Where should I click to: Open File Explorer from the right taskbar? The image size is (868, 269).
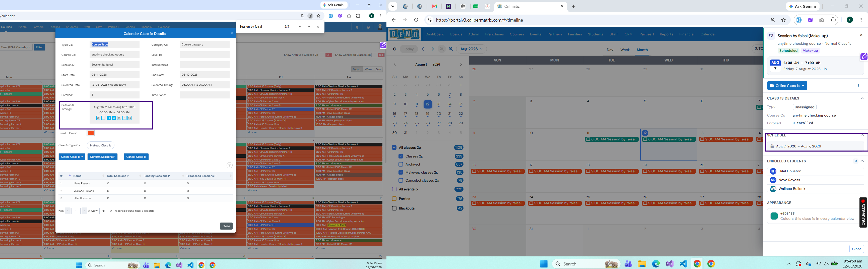point(642,264)
